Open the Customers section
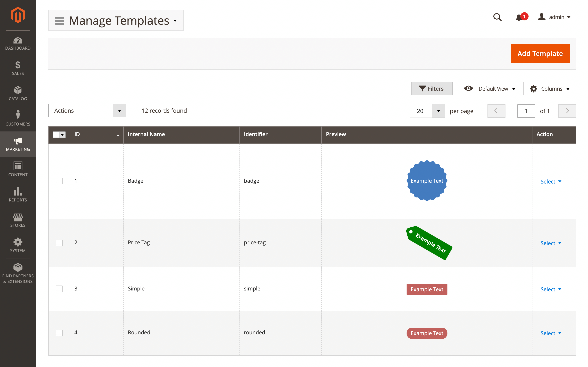Viewport: 588px width, 367px height. 18,118
